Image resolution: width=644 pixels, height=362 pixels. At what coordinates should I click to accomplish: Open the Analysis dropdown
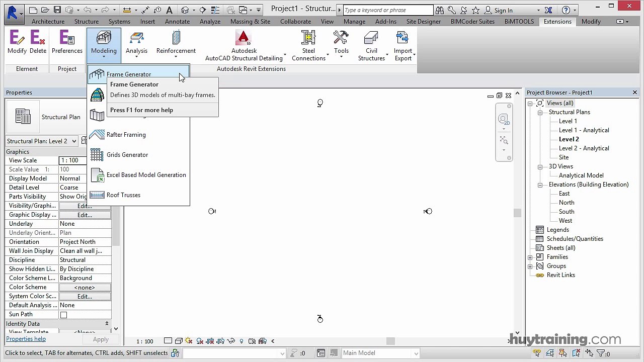tap(136, 44)
